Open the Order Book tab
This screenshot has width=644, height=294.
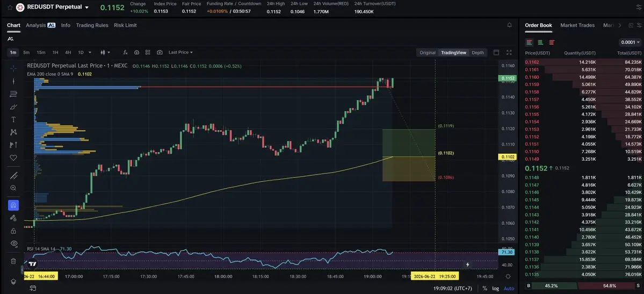tap(538, 25)
